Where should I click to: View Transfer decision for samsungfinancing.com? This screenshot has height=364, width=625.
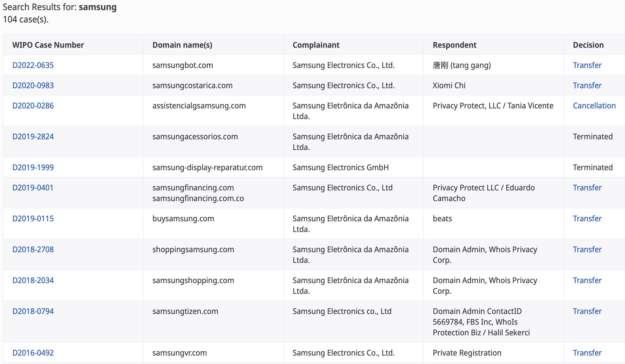[587, 188]
